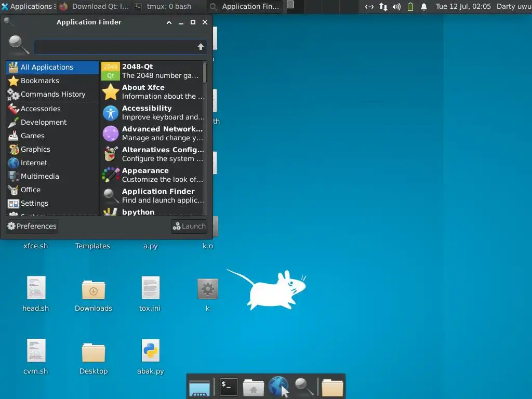Open the volume control icon

tap(396, 7)
